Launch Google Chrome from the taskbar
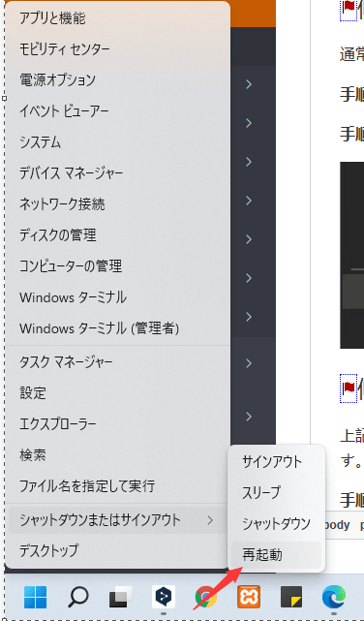This screenshot has width=364, height=621. 206,597
